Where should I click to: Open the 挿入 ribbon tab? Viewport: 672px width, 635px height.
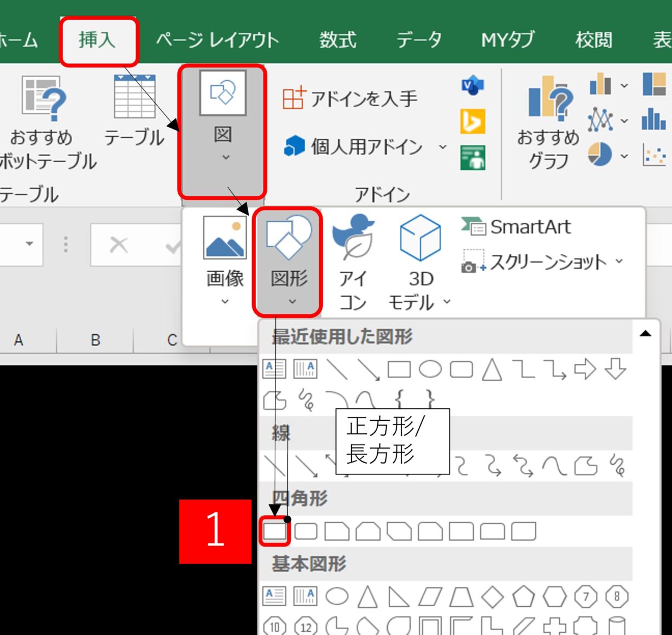tap(97, 40)
